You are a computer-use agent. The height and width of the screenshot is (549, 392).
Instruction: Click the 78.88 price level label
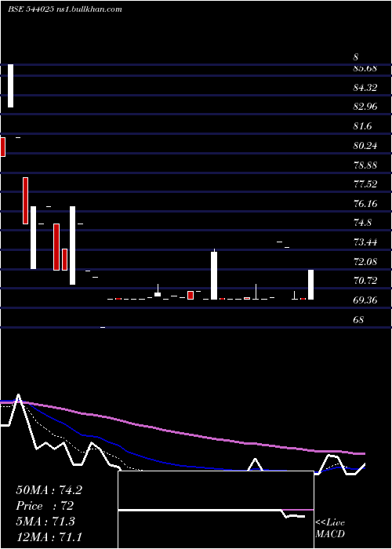click(x=365, y=165)
